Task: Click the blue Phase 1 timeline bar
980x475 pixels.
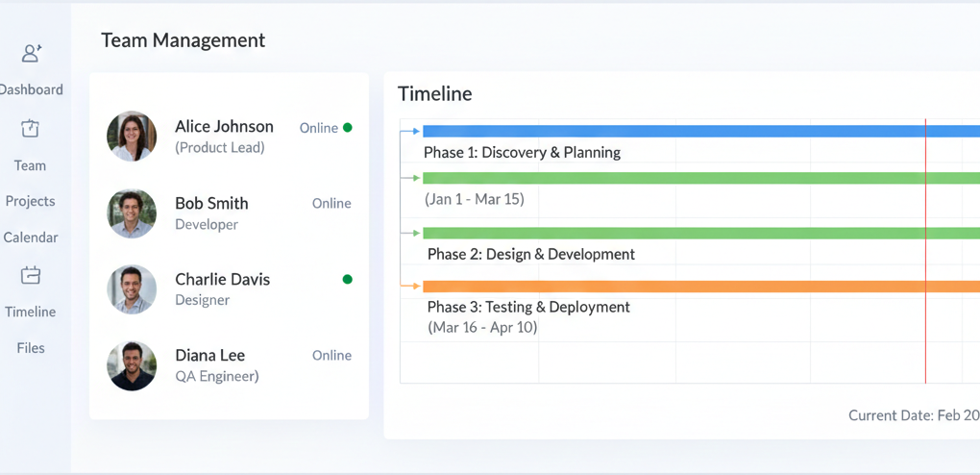Action: click(701, 132)
